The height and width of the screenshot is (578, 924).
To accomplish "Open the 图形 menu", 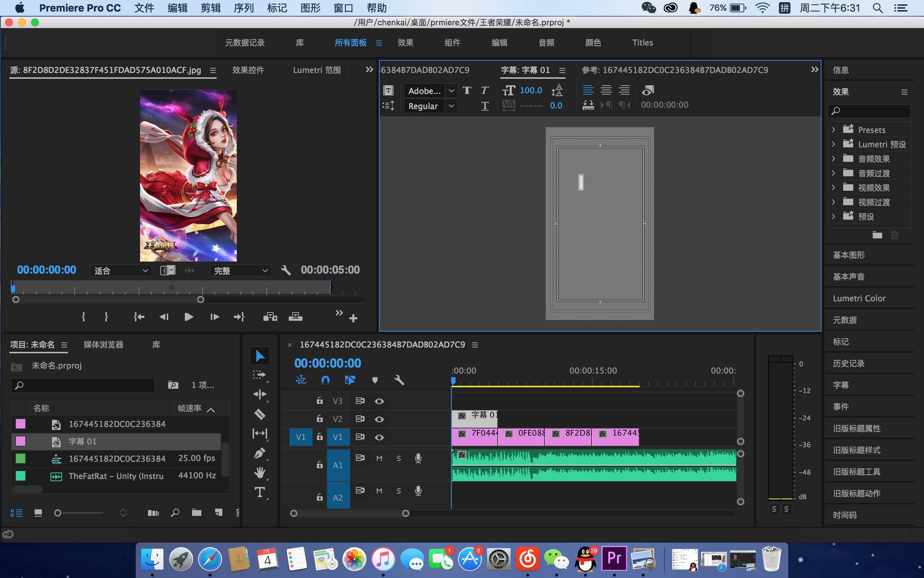I will [x=310, y=8].
